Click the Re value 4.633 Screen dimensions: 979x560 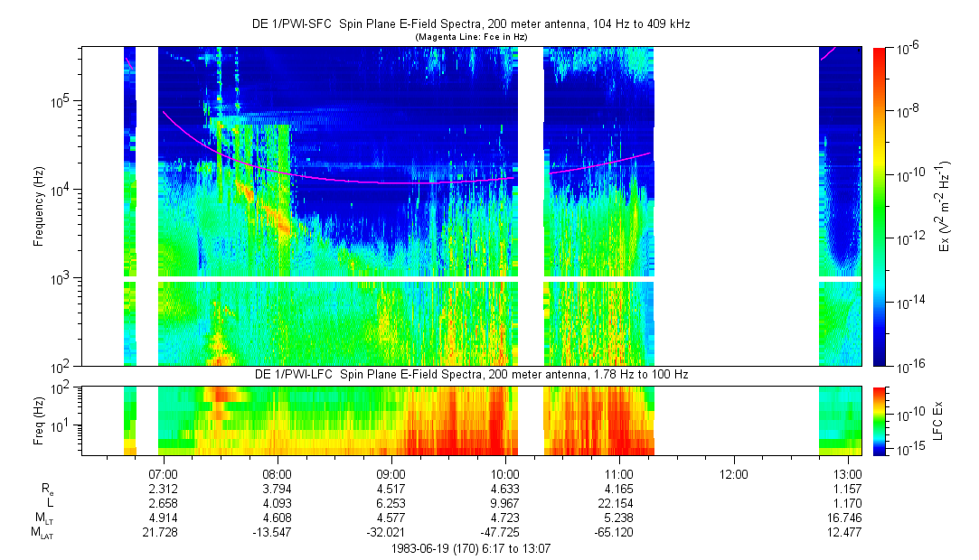point(505,489)
